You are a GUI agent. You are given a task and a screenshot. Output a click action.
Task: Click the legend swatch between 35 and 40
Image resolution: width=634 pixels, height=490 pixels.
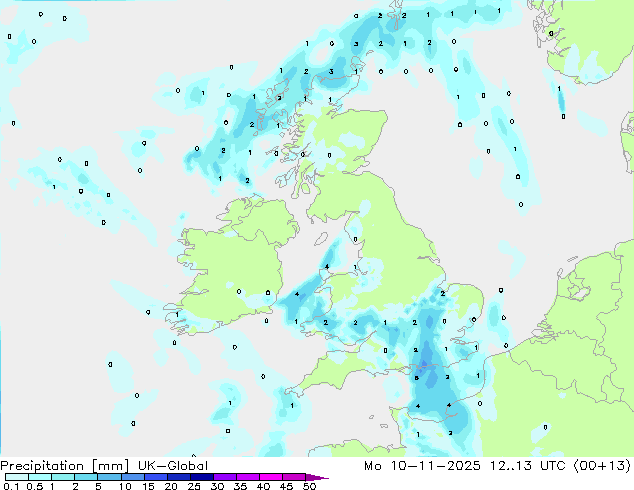pos(248,477)
